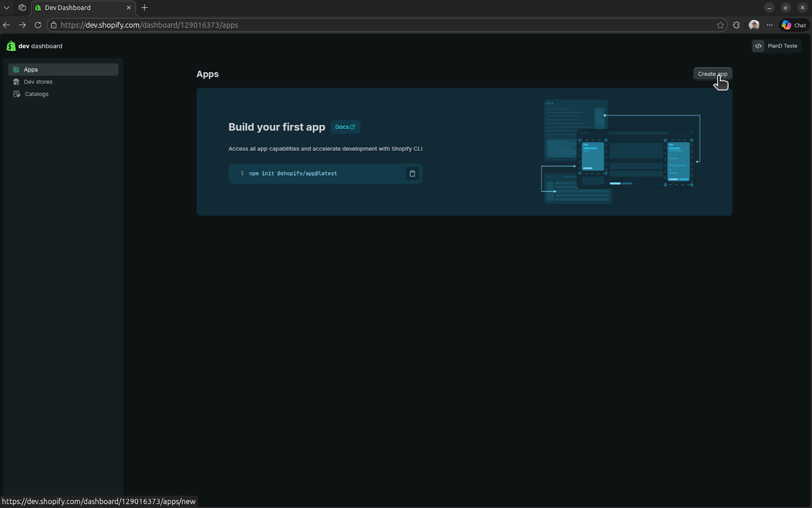Copy the npm init command with clipboard icon
Viewport: 812px width, 508px height.
[412, 174]
